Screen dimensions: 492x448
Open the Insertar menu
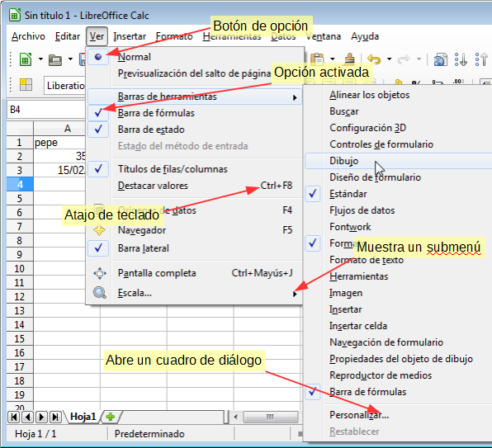[x=130, y=36]
